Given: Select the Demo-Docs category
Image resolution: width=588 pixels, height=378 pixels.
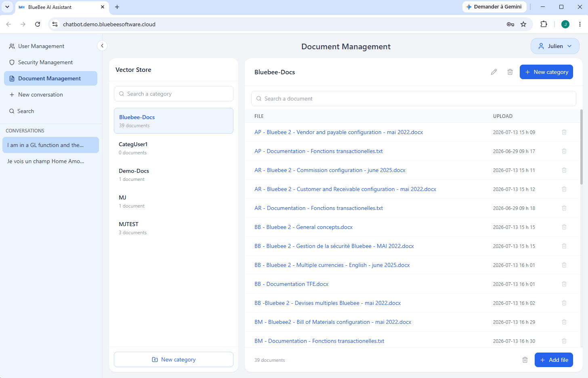Looking at the screenshot, I should click(174, 174).
